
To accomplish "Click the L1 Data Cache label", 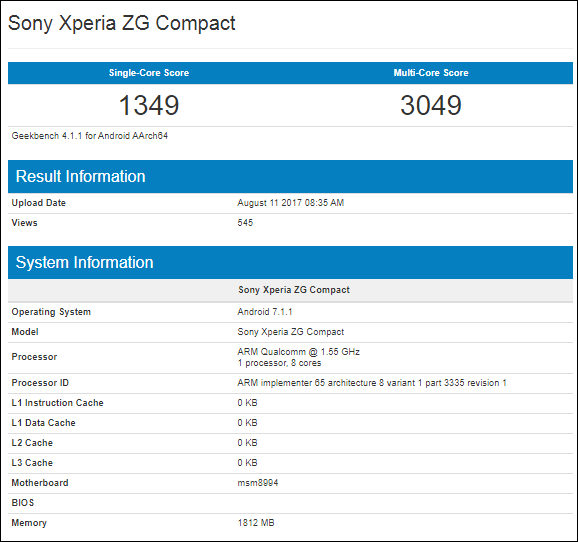I will click(43, 423).
